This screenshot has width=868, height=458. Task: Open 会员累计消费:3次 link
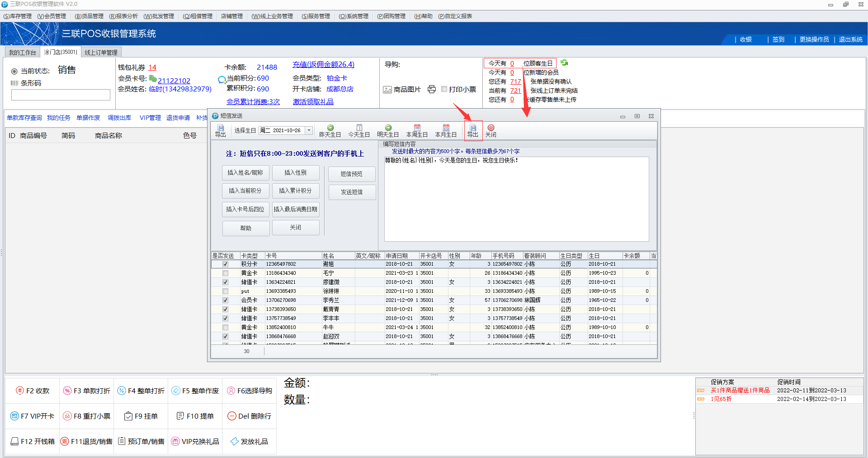click(253, 102)
